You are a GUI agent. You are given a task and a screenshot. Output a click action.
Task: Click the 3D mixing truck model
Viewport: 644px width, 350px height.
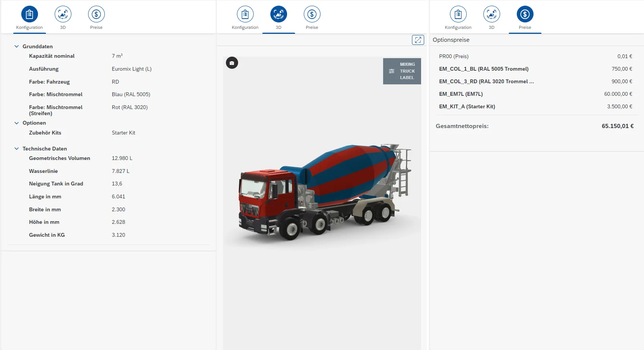click(x=323, y=190)
